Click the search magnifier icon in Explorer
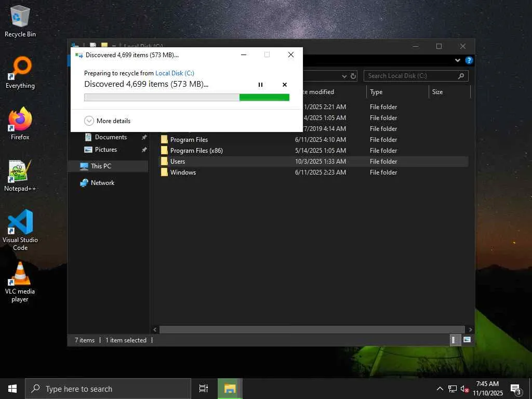 [461, 76]
